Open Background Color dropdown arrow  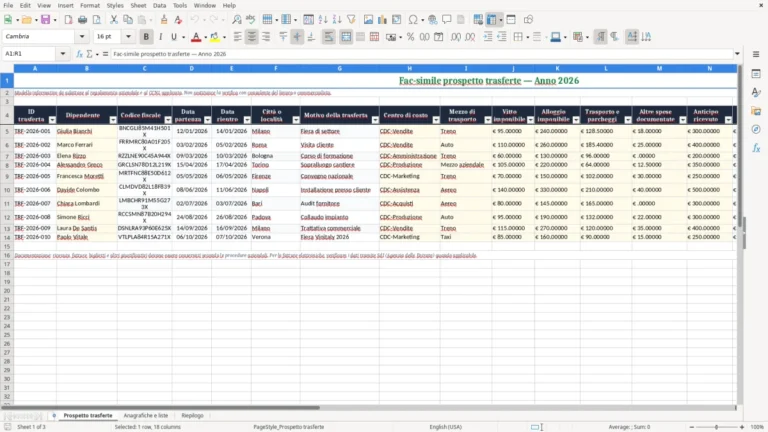pyautogui.click(x=224, y=37)
